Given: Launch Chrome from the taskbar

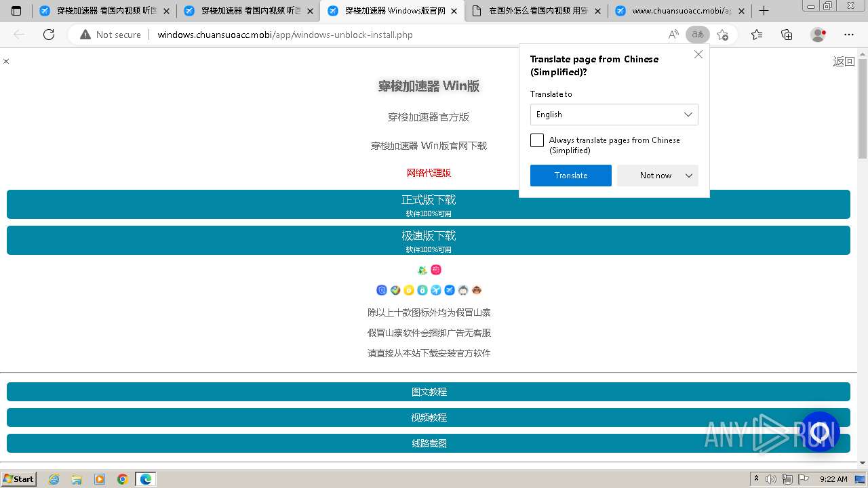Looking at the screenshot, I should (123, 479).
